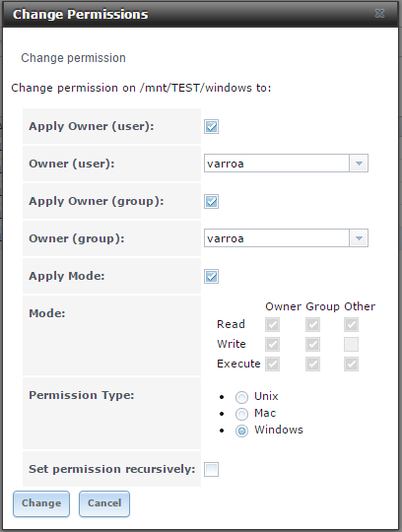Click the Change button

[x=41, y=503]
